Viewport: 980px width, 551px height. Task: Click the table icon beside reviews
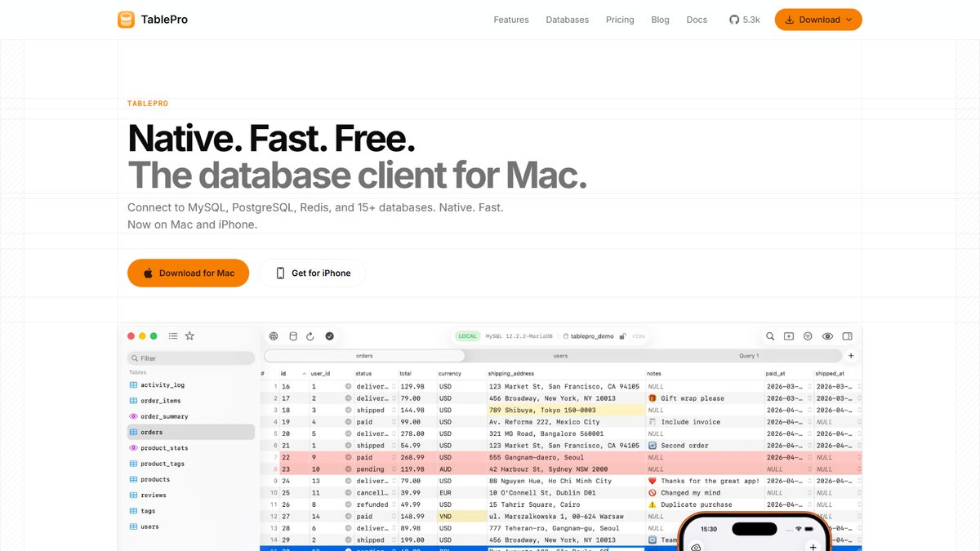click(x=133, y=495)
